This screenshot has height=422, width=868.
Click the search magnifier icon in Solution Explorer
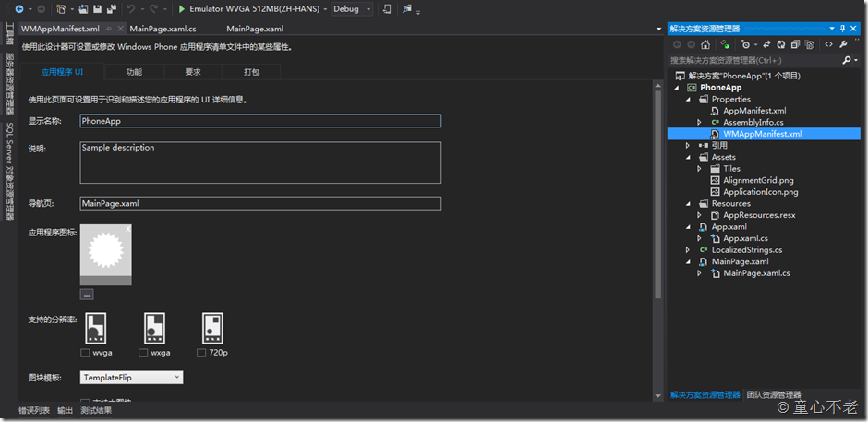click(x=846, y=60)
